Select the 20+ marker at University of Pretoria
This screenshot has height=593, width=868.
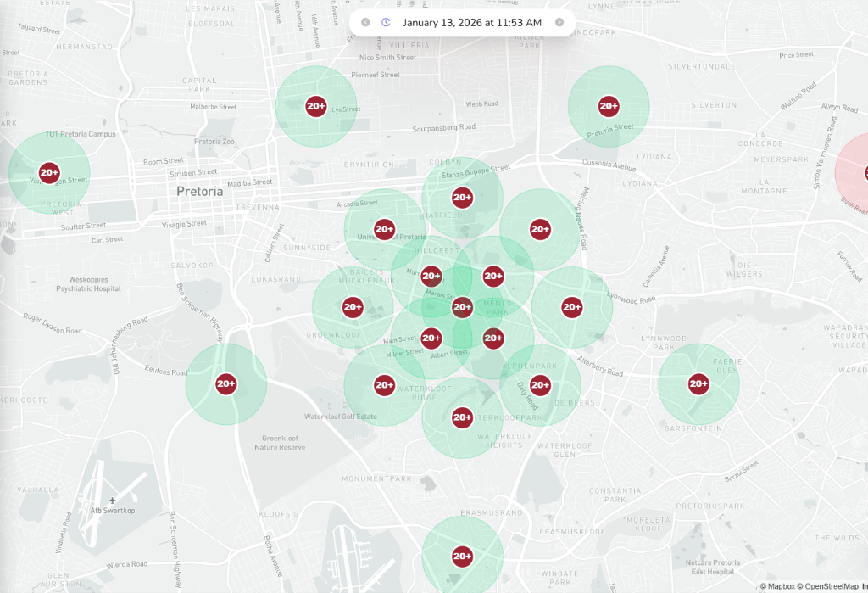point(384,229)
